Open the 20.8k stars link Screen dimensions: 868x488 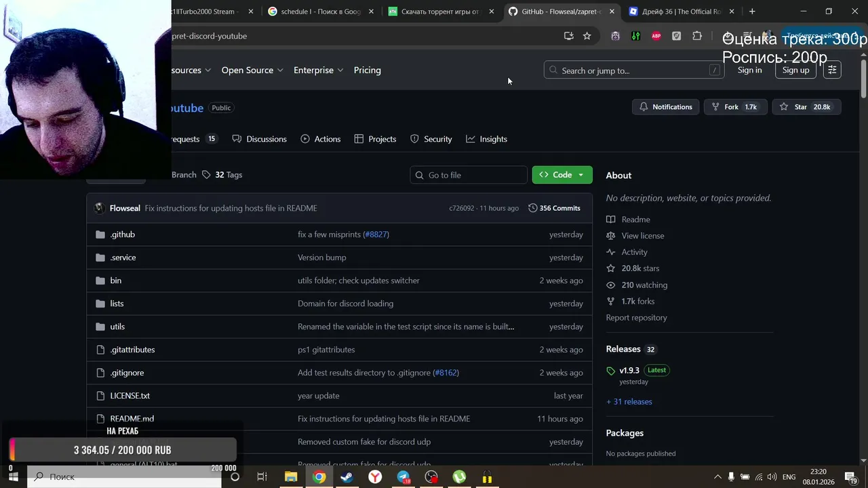pyautogui.click(x=639, y=268)
